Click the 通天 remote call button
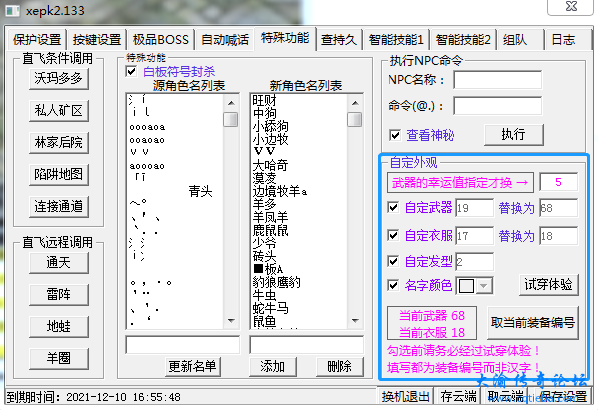598x410 pixels. pos(59,263)
